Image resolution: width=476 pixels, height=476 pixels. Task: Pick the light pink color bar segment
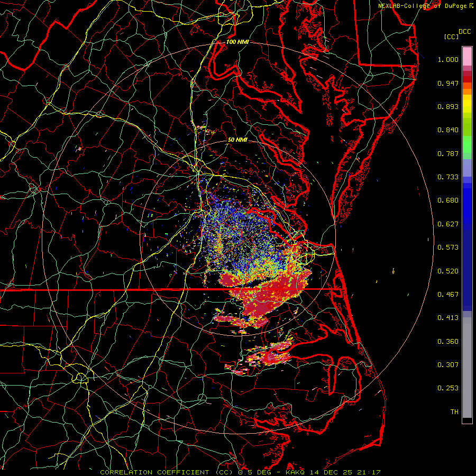pyautogui.click(x=467, y=57)
